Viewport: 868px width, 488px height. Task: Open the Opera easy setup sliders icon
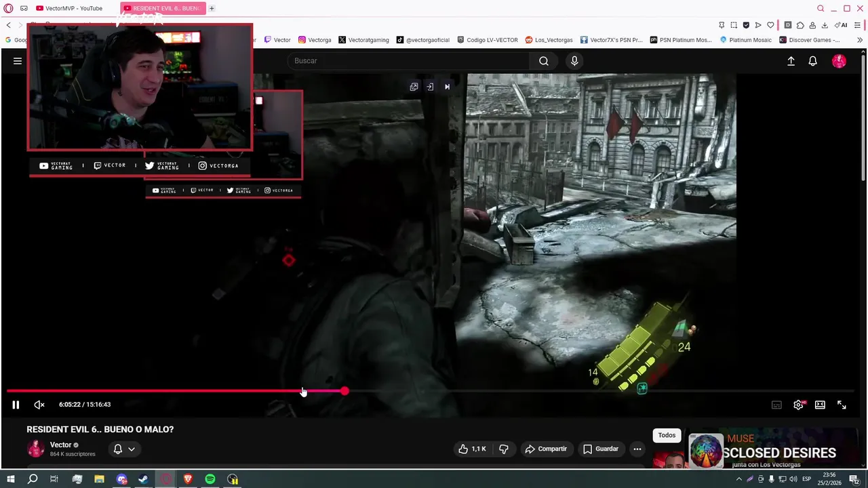pos(858,25)
